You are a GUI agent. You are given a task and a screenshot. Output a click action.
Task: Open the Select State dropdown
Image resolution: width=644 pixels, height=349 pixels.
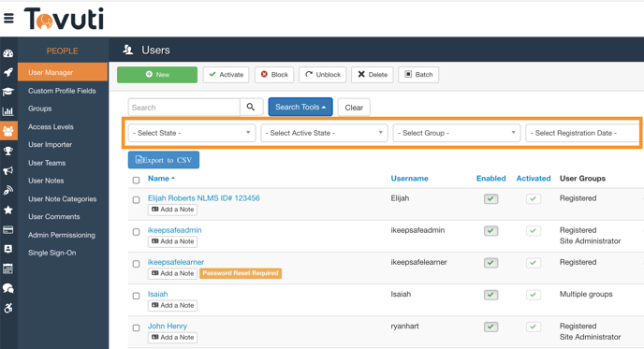coord(192,133)
